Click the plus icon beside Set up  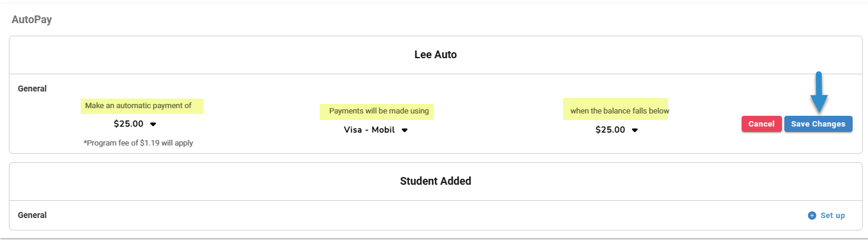click(812, 216)
